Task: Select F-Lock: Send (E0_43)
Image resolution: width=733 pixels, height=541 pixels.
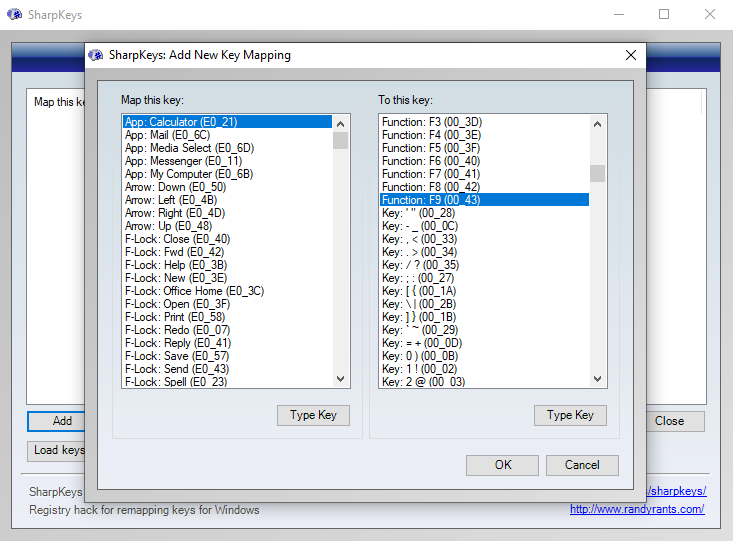Action: pyautogui.click(x=228, y=369)
